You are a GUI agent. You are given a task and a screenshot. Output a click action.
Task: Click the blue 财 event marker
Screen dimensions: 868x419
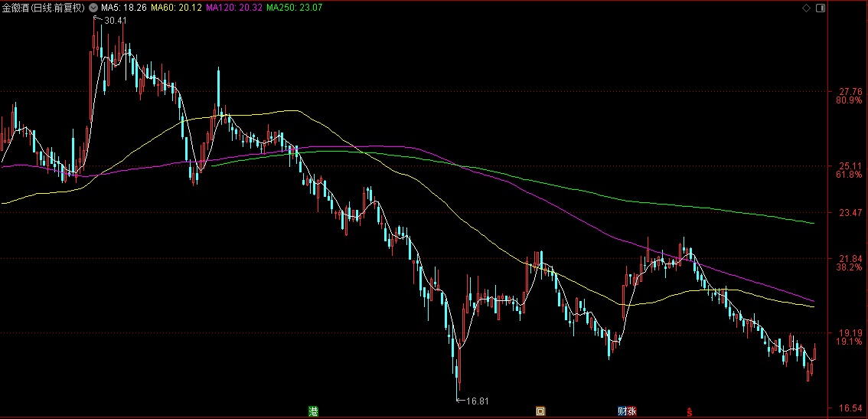(622, 411)
